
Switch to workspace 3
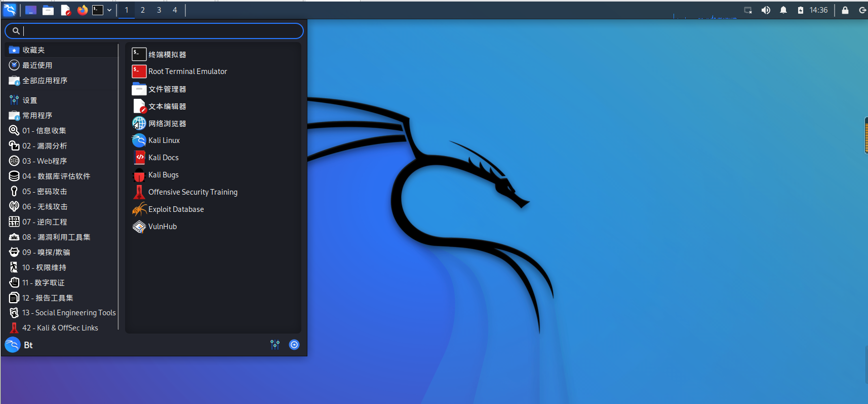click(159, 10)
